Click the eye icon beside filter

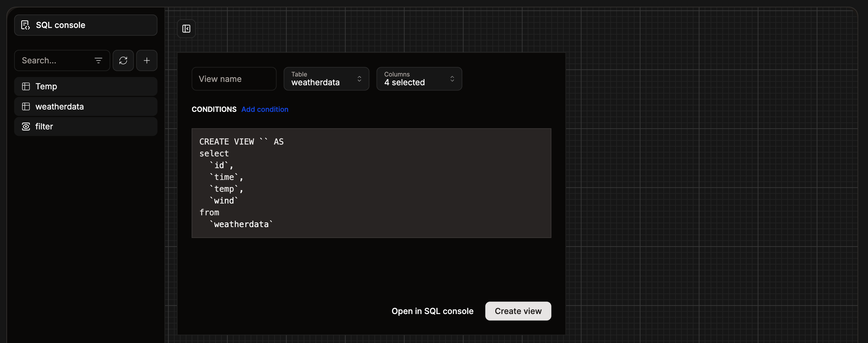point(26,126)
